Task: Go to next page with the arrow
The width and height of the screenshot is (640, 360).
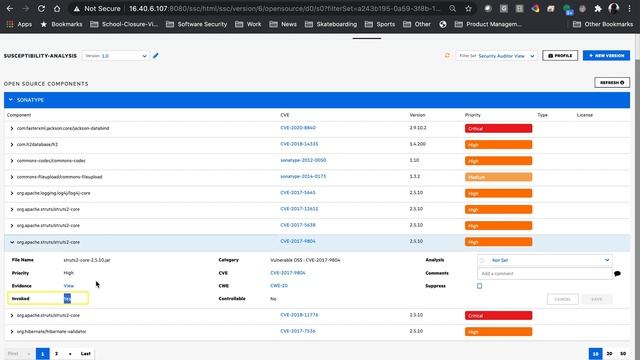Action: (70, 353)
